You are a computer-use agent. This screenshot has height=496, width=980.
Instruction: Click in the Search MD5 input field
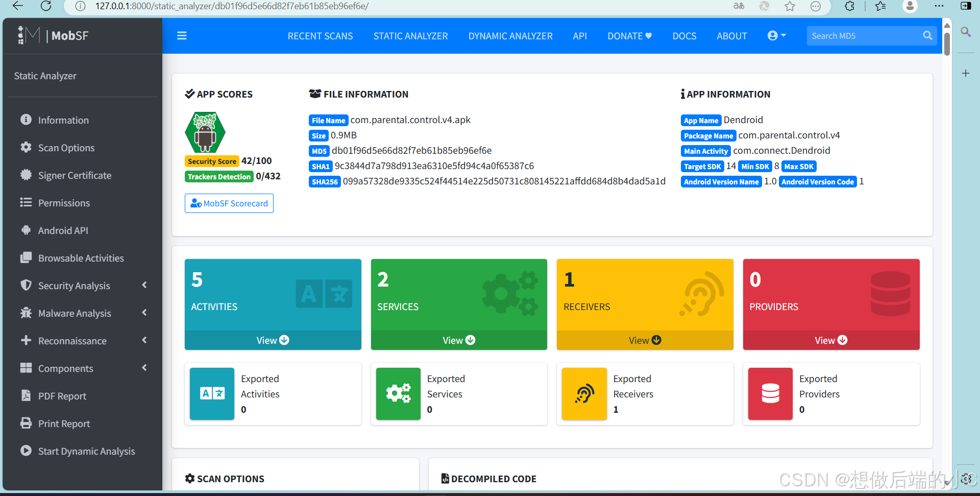[x=864, y=36]
